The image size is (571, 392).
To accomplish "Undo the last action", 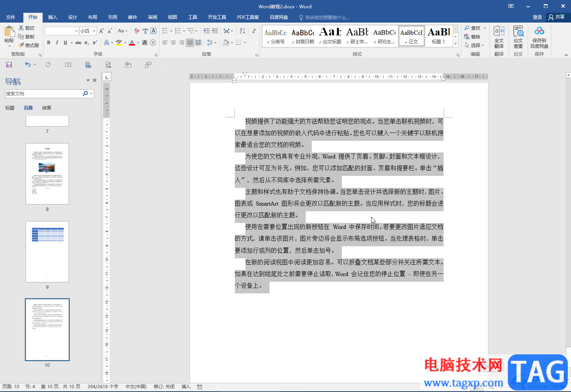I will [28, 65].
